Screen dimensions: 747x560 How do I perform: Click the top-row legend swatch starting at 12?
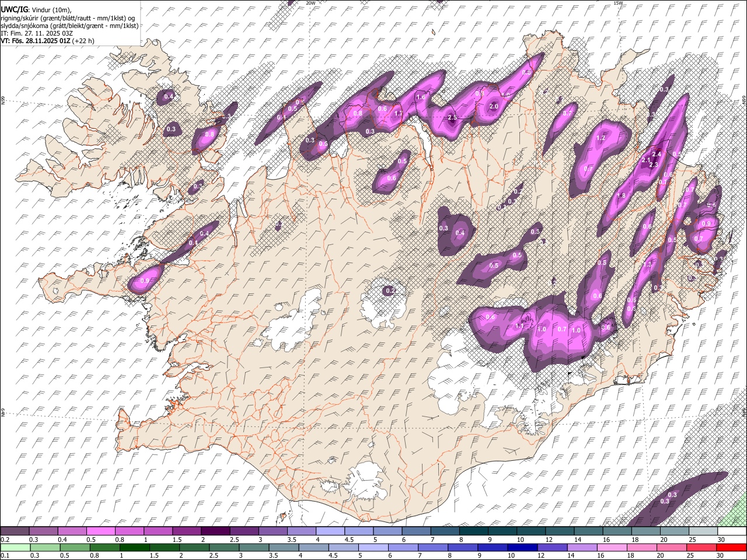click(x=560, y=531)
